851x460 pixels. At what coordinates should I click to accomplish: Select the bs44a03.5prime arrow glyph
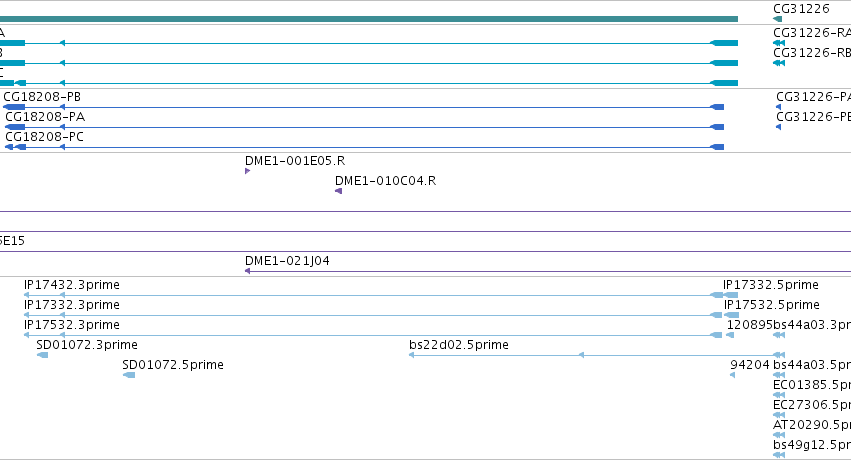[779, 375]
